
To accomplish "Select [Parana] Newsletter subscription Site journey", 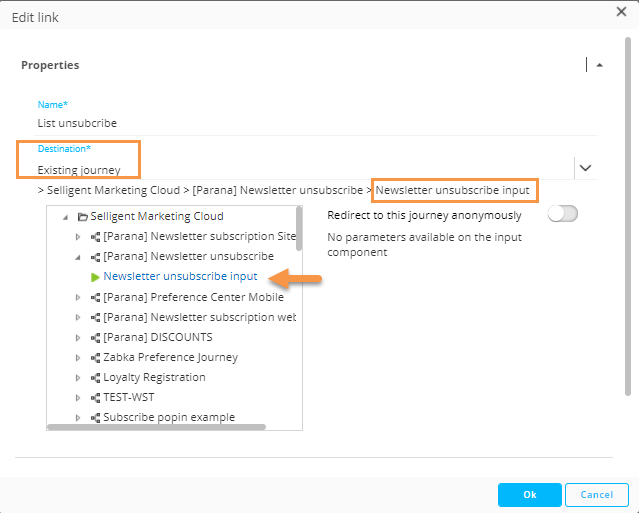I will pyautogui.click(x=200, y=236).
